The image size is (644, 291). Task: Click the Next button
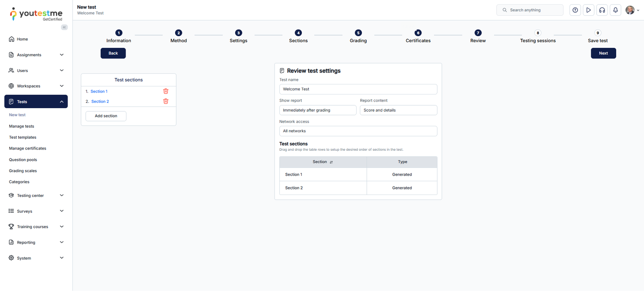tap(603, 53)
